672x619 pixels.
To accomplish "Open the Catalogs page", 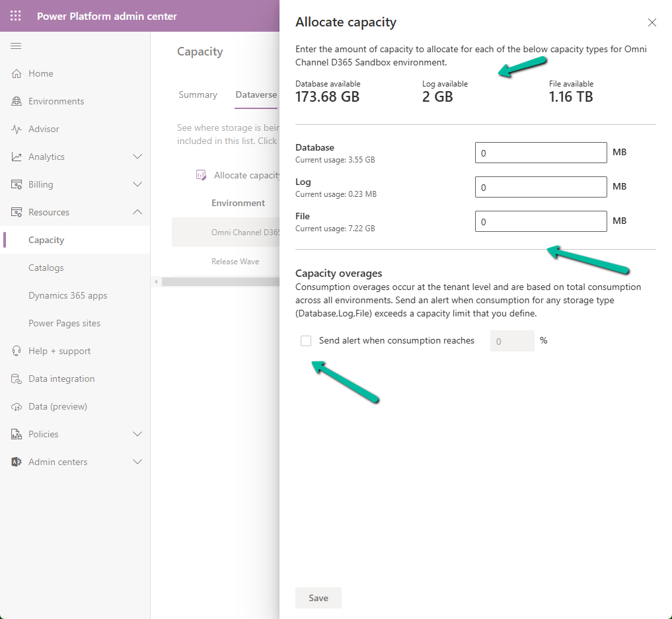I will point(46,268).
